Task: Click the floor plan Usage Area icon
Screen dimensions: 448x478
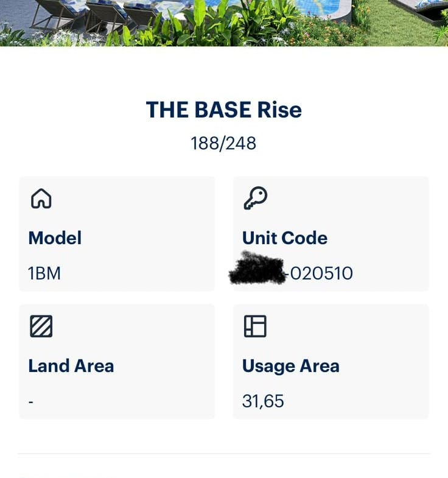Action: (x=255, y=326)
